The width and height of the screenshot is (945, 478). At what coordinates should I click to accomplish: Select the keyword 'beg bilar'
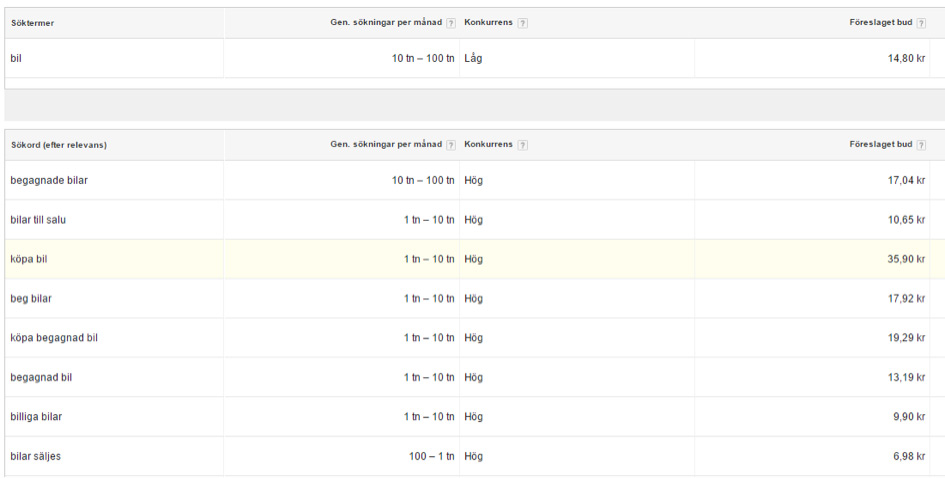[x=31, y=299]
